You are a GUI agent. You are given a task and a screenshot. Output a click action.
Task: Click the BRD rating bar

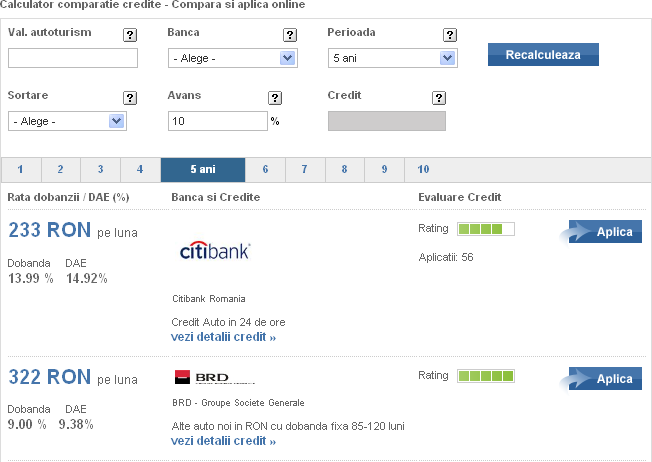(486, 376)
